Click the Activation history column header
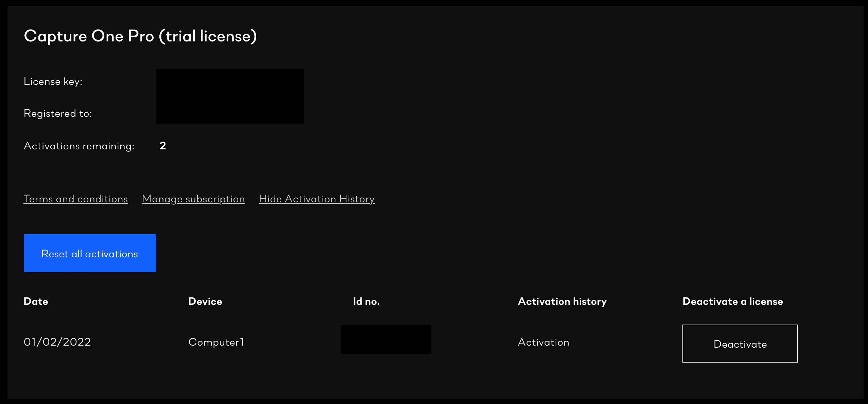The image size is (868, 404). tap(562, 301)
